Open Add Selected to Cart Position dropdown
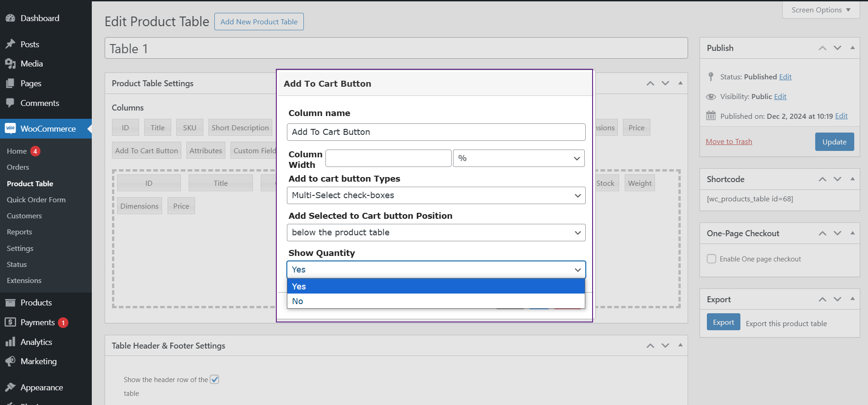Image resolution: width=868 pixels, height=405 pixels. point(436,233)
